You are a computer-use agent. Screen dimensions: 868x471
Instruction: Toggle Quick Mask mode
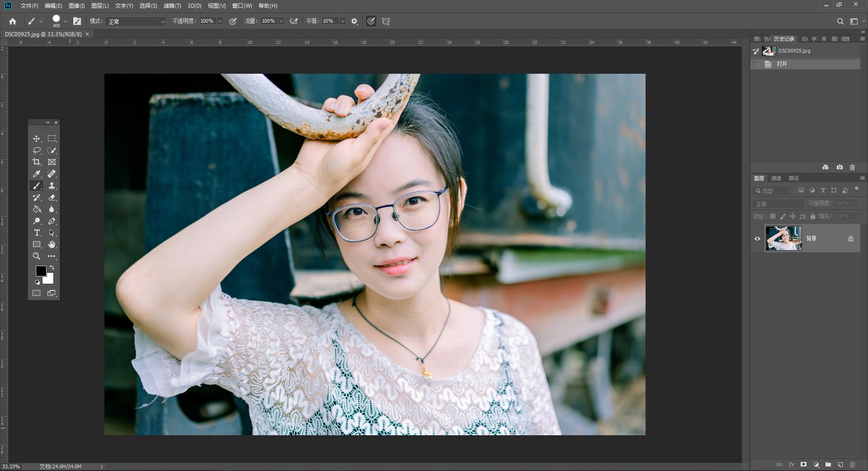[x=37, y=293]
